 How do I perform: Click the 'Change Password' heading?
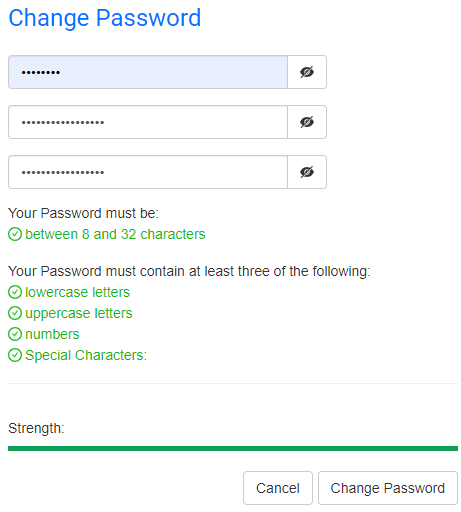coord(105,18)
